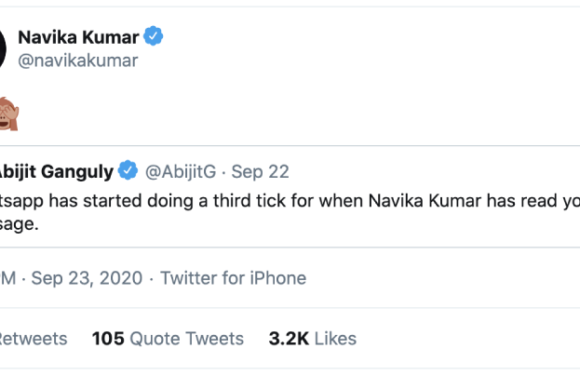Image resolution: width=580 pixels, height=375 pixels.
Task: Click the word "sage." in quoted tweet
Action: click(x=19, y=224)
